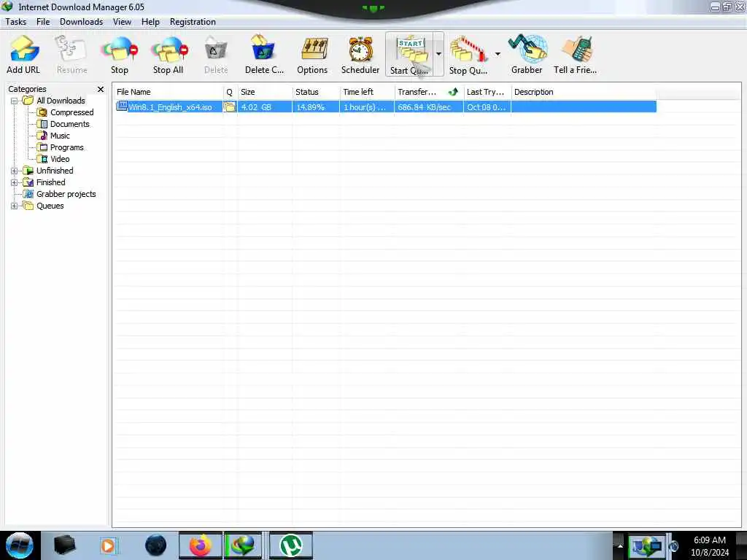Select the Win8.1_English_x64.iso download row
747x560 pixels.
pyautogui.click(x=385, y=106)
